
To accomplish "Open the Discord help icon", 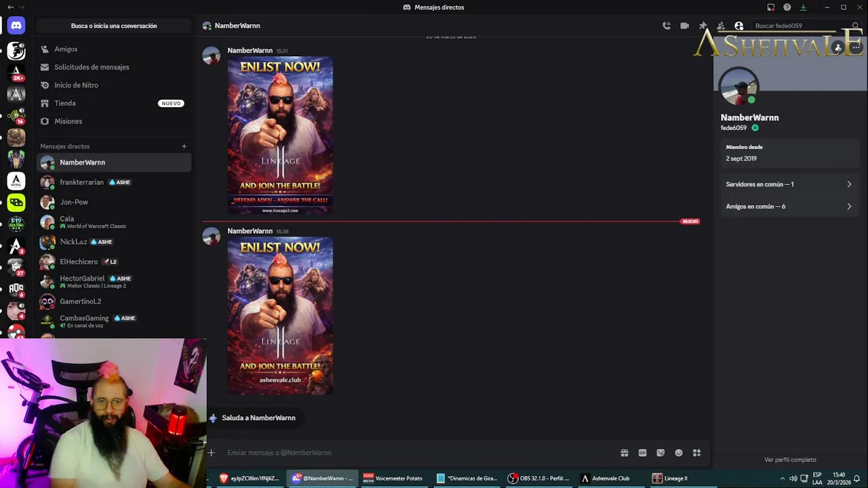I will point(787,7).
